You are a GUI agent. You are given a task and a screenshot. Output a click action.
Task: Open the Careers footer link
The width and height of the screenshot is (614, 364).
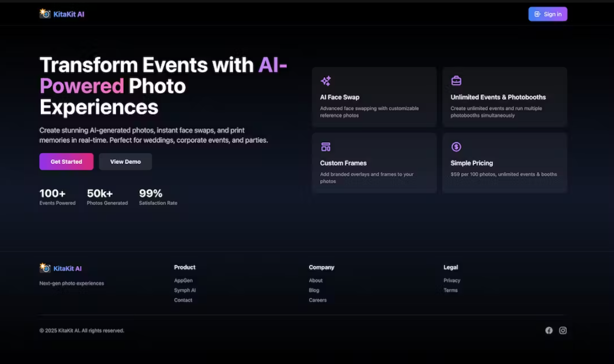[x=317, y=300]
